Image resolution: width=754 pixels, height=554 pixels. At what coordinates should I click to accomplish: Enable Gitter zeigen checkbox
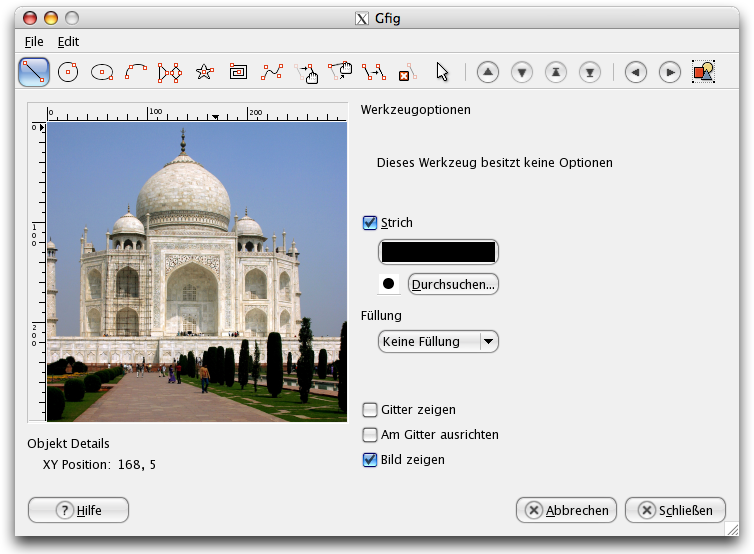click(x=370, y=410)
